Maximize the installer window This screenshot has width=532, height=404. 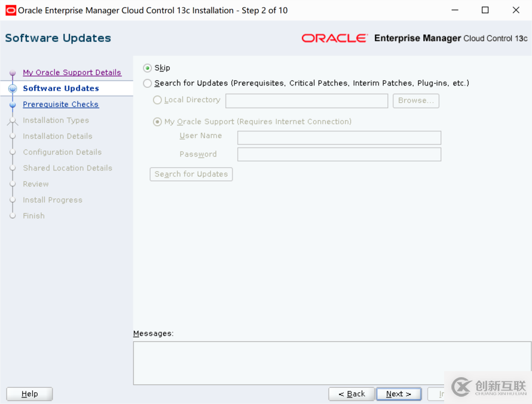[485, 10]
